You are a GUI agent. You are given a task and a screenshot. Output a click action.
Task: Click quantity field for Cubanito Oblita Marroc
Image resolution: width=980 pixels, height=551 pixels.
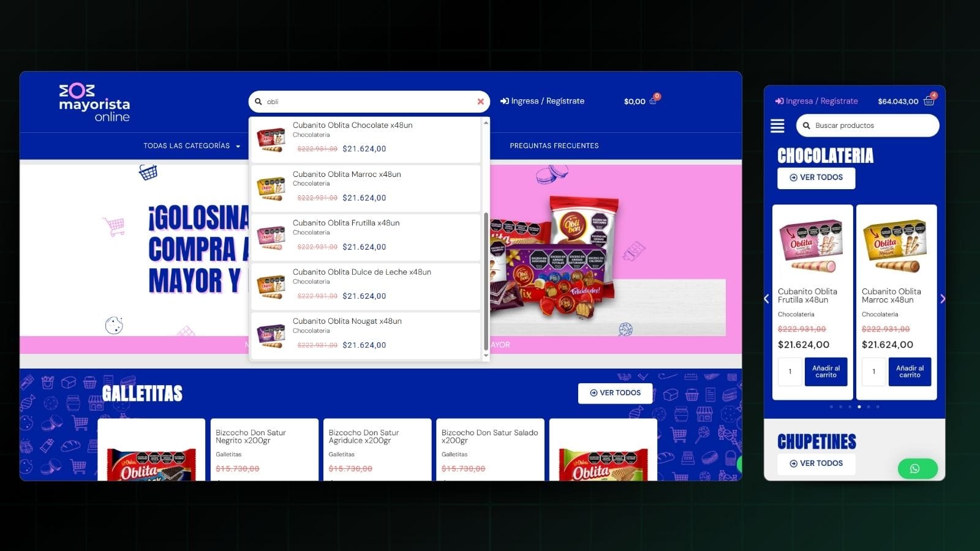point(873,372)
